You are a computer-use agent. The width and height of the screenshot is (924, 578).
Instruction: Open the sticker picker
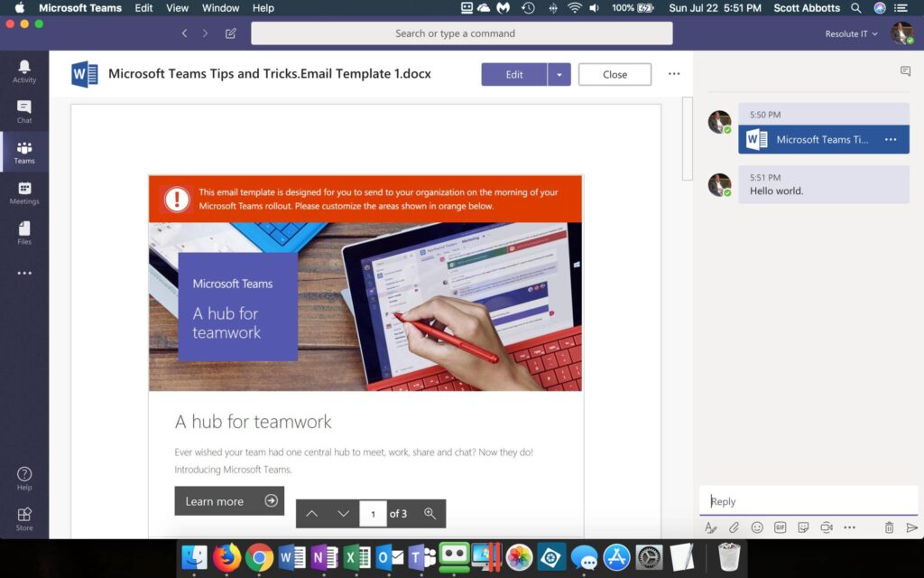point(803,527)
